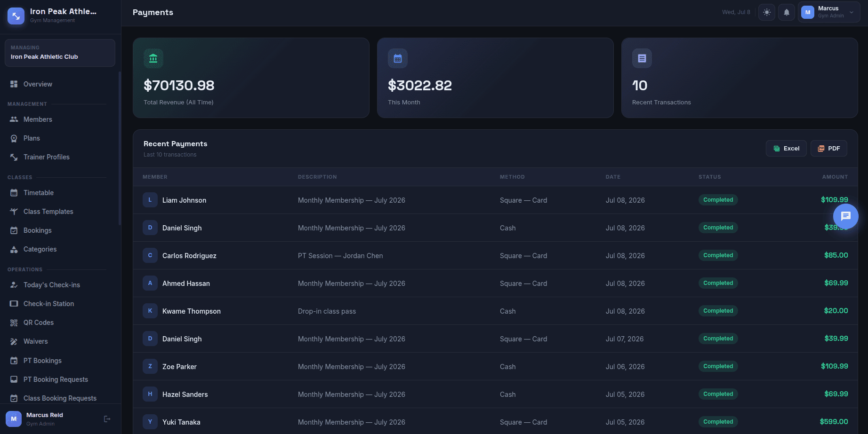Click the Managing Iron Peak Athletic Club card

pos(60,53)
